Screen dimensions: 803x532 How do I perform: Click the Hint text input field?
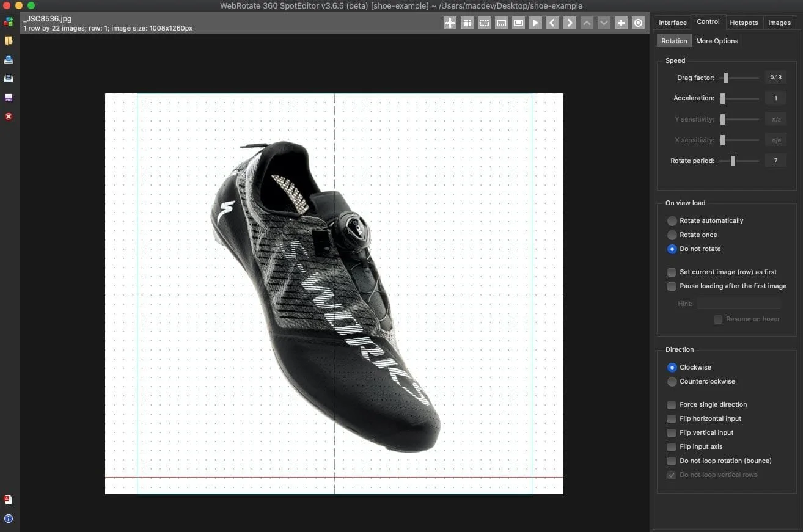(x=739, y=304)
